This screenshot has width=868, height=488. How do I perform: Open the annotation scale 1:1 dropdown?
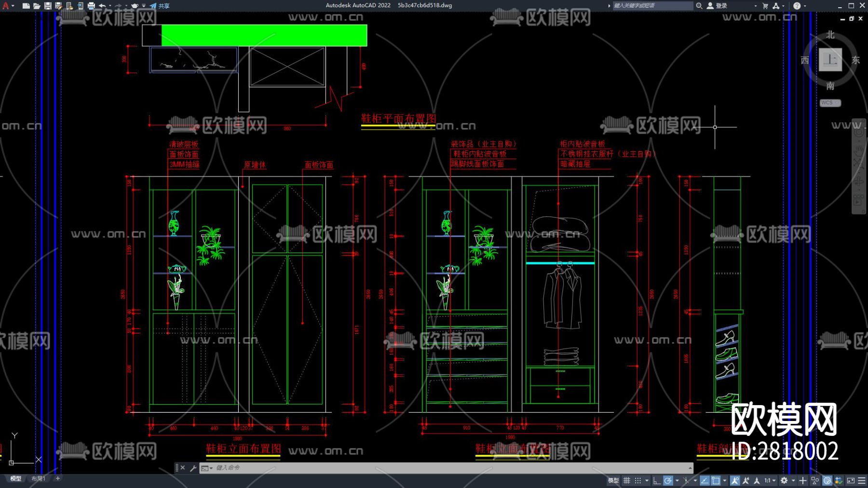coord(770,480)
